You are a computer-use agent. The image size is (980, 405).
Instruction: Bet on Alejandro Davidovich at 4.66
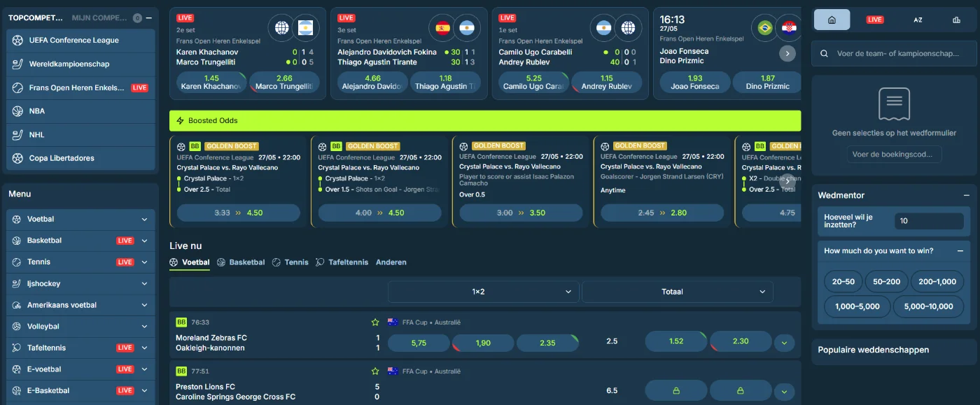[372, 83]
